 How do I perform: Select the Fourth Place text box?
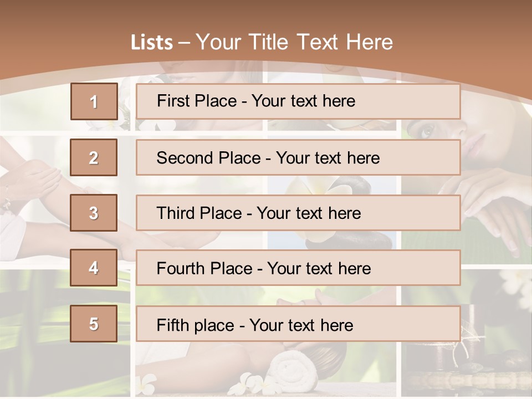298,268
